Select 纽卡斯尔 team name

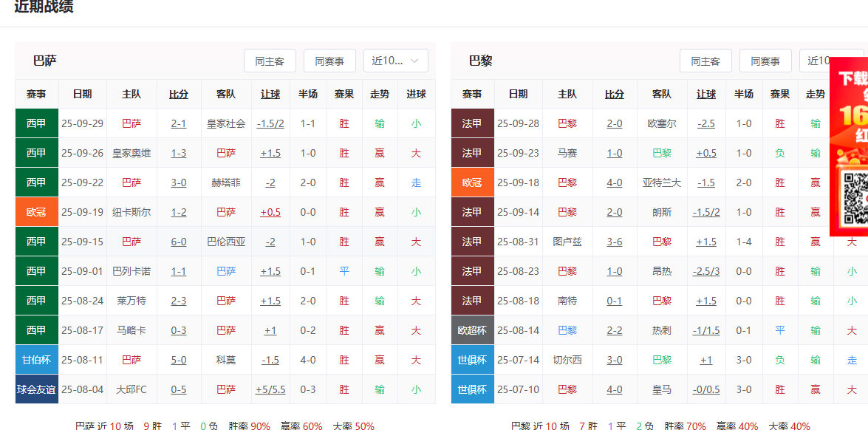tap(131, 212)
